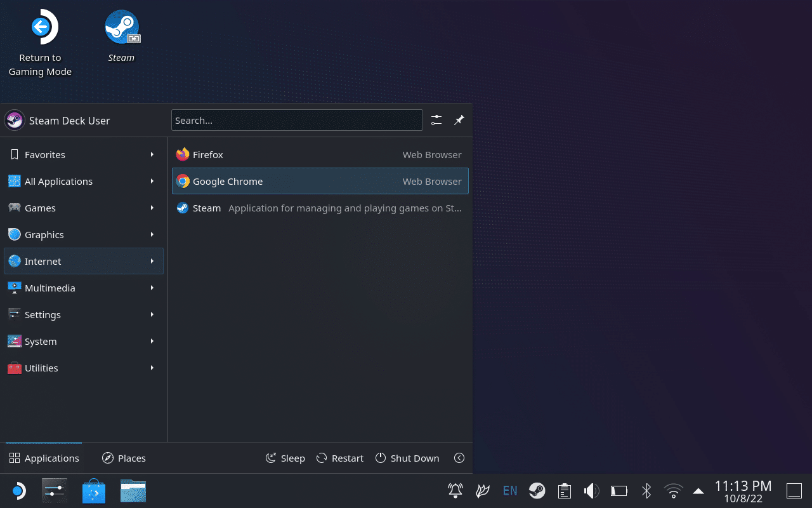Image resolution: width=812 pixels, height=508 pixels.
Task: Open Bluetooth tray icon
Action: point(646,490)
